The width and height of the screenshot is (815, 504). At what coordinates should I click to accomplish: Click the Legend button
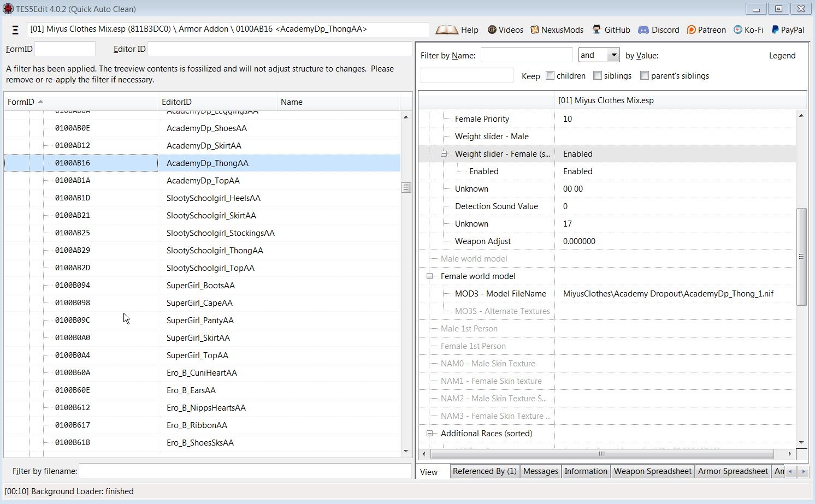[x=782, y=56]
